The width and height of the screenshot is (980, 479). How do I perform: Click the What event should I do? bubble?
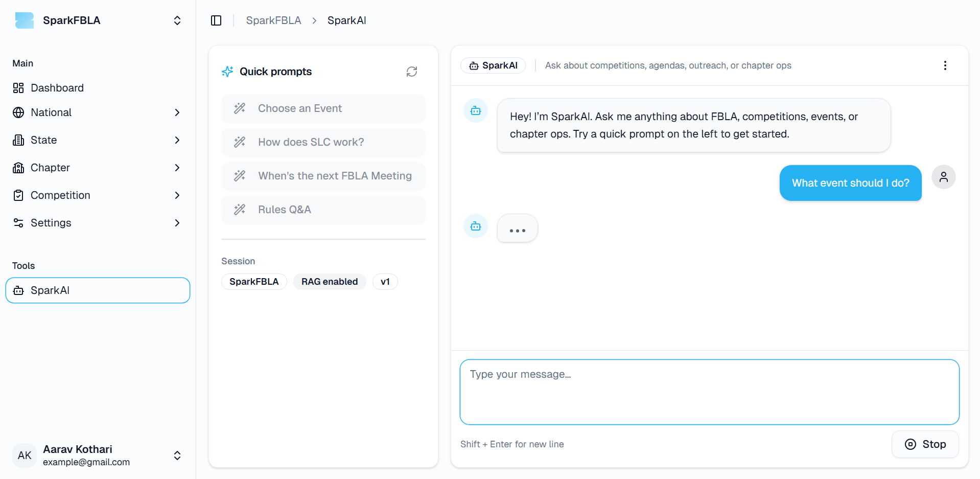851,183
